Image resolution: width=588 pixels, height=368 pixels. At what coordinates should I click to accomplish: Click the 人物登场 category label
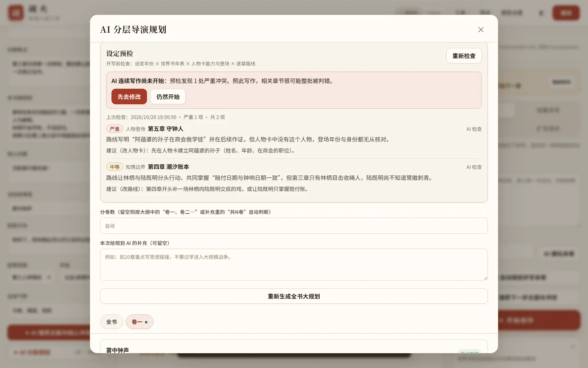tap(136, 129)
